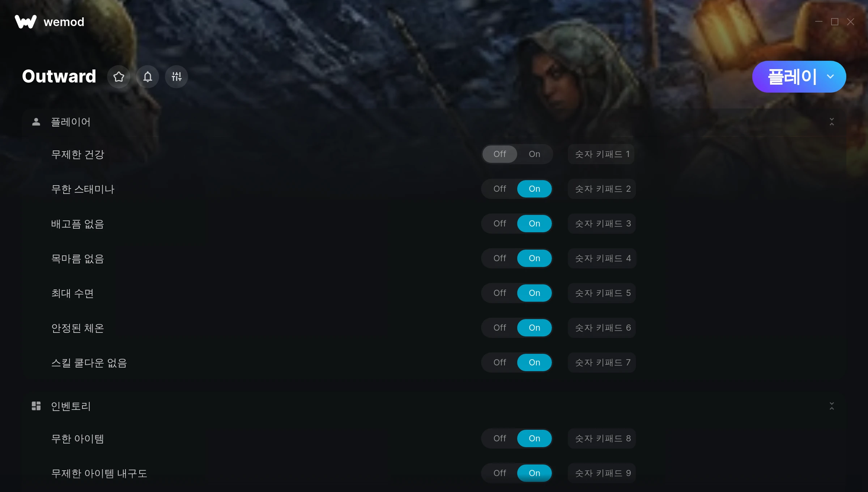Image resolution: width=868 pixels, height=492 pixels.
Task: Turn On 무제한 건강 cheat
Action: coord(535,154)
